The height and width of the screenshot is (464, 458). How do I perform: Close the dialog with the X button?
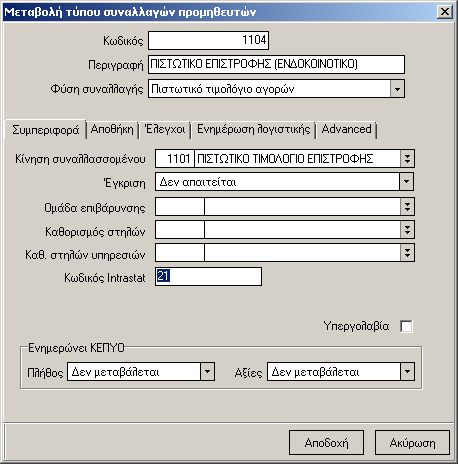pyautogui.click(x=445, y=12)
